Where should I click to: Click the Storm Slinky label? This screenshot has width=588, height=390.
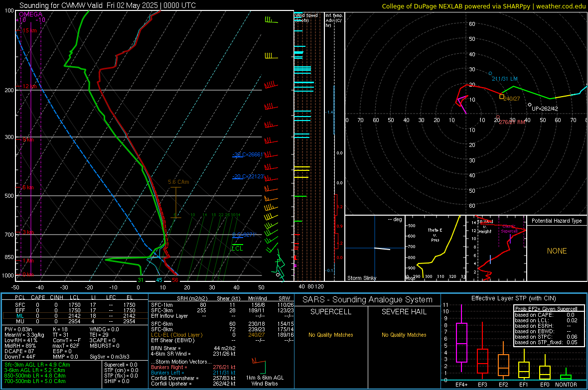(362, 278)
